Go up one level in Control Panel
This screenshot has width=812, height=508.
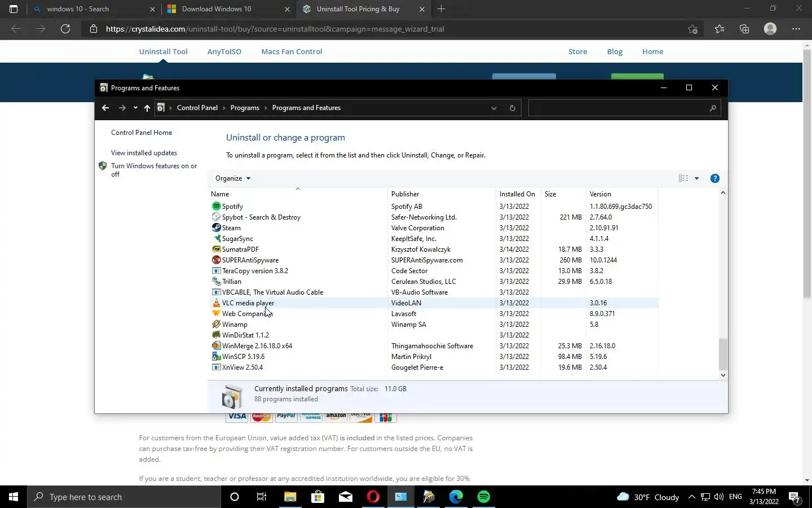[147, 108]
